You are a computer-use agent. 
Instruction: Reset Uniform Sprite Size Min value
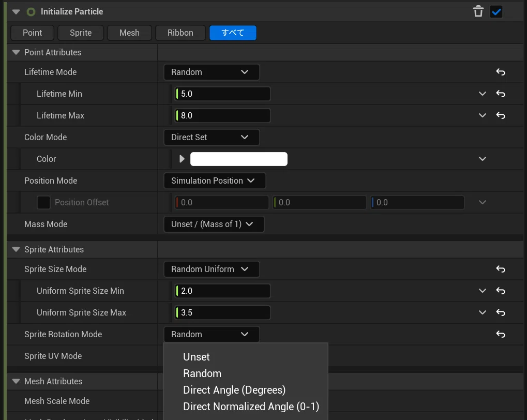[x=501, y=291]
